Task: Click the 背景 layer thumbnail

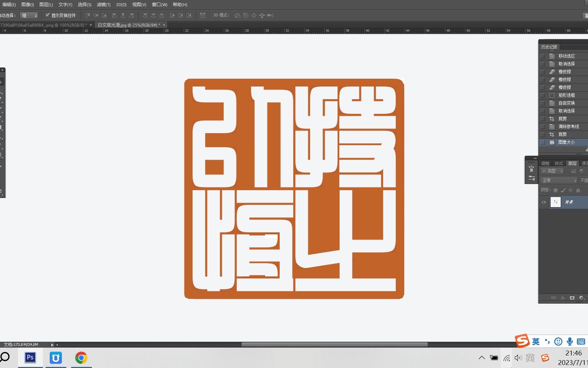Action: click(x=556, y=202)
